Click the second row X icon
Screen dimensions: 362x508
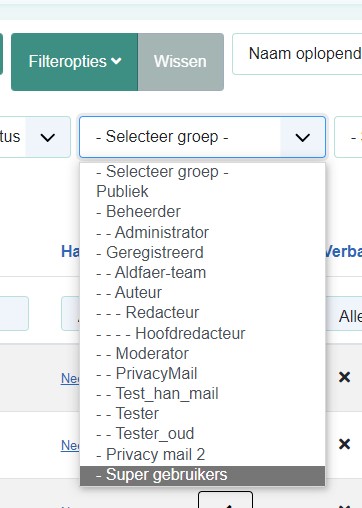[344, 444]
